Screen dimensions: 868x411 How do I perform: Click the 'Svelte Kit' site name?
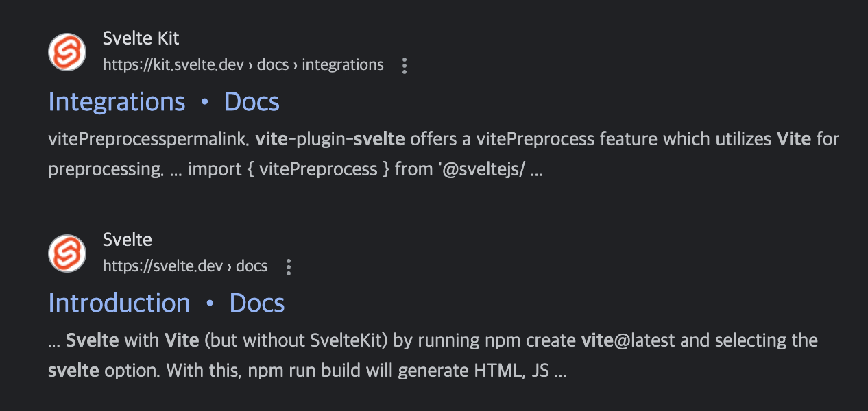click(x=141, y=38)
